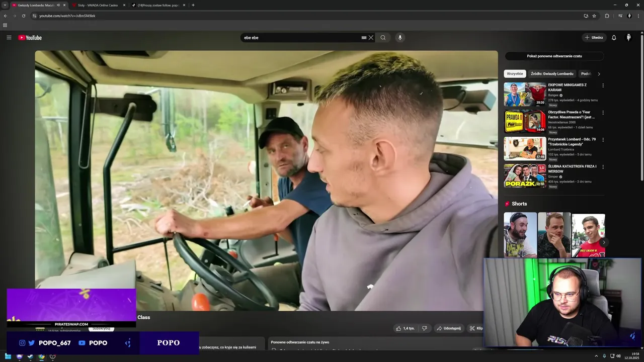Open the install/cast icon in address bar
The width and height of the screenshot is (644, 362).
point(586,16)
